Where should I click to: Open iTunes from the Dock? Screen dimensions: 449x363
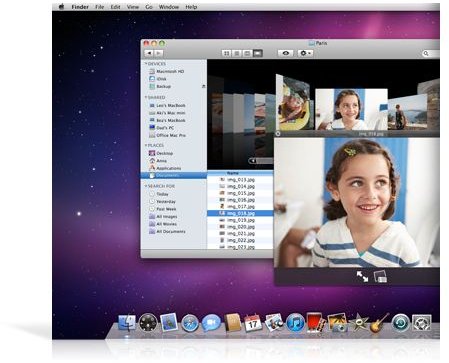[x=295, y=323]
